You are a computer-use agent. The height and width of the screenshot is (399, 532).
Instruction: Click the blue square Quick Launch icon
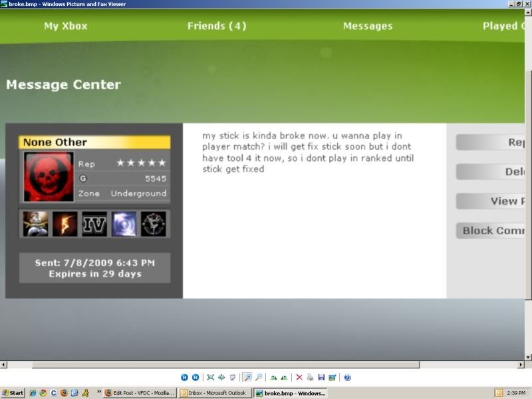(x=74, y=393)
